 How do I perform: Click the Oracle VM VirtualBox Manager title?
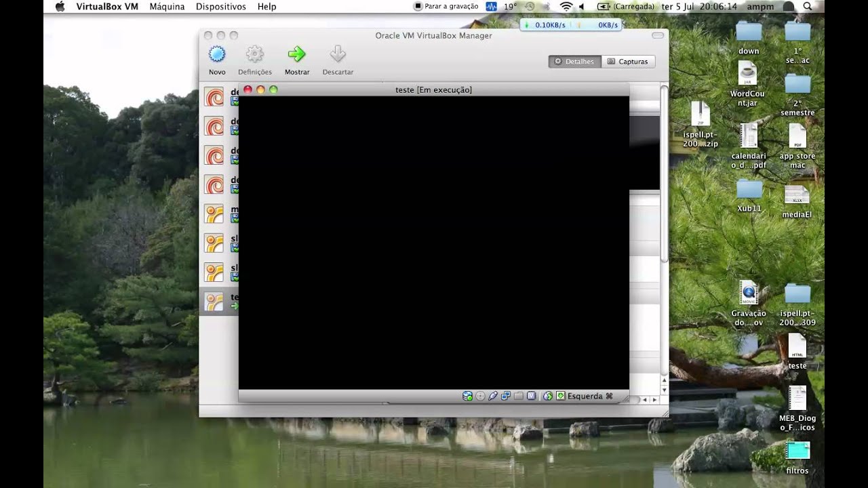[x=433, y=35]
